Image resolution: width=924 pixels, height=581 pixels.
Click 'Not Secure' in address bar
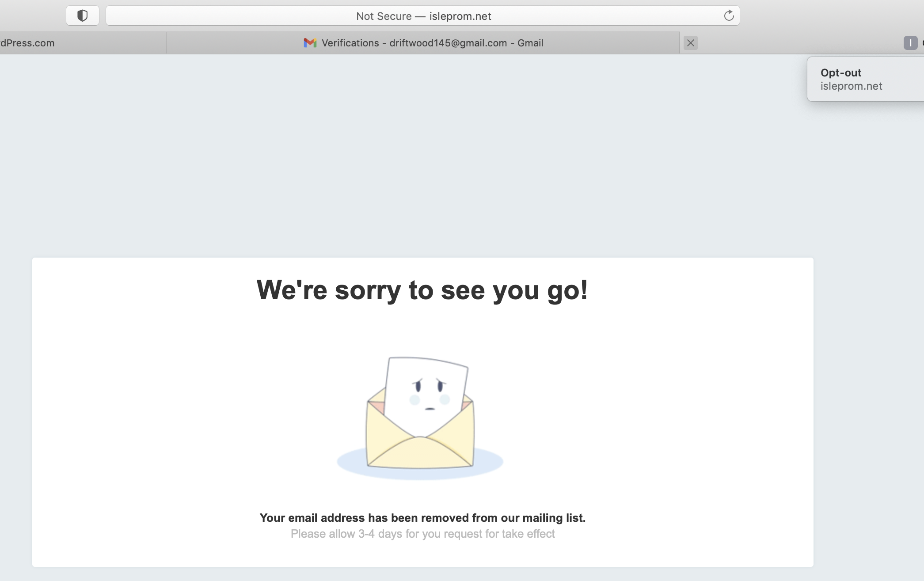click(x=384, y=16)
